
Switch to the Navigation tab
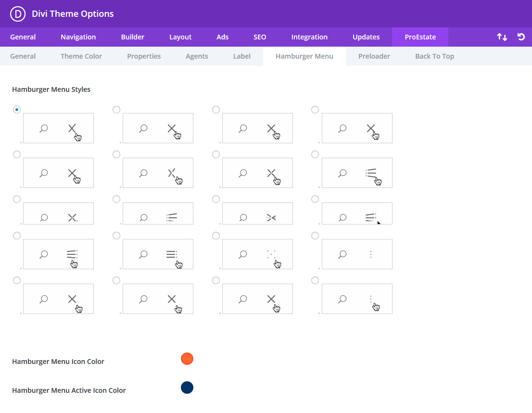[78, 37]
